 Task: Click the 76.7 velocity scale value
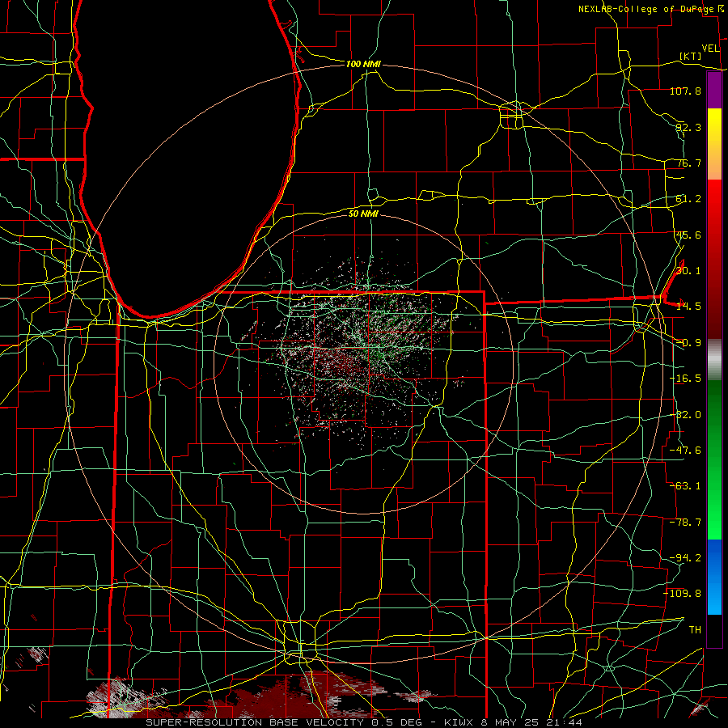click(688, 163)
